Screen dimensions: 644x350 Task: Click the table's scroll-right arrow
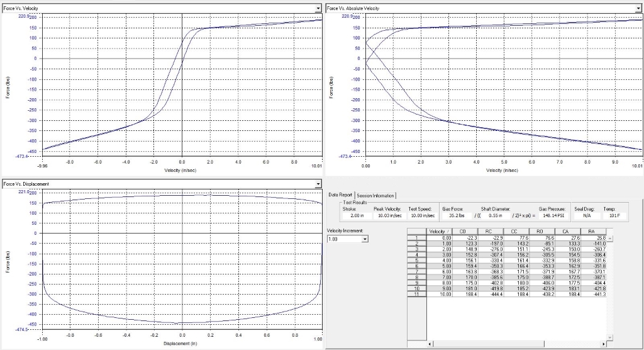602,344
